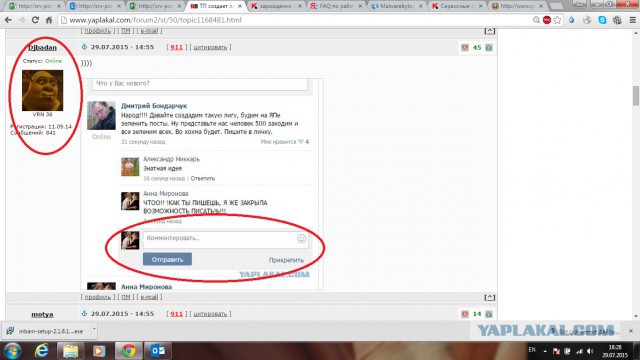
Task: Click the zoom magnifier icon in address bar
Action: pyautogui.click(x=536, y=20)
